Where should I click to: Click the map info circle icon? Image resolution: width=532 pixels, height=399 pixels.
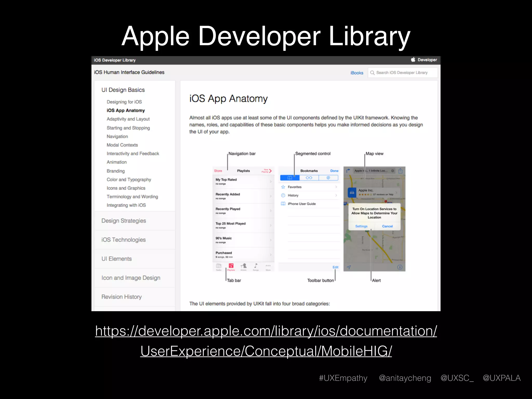[400, 267]
